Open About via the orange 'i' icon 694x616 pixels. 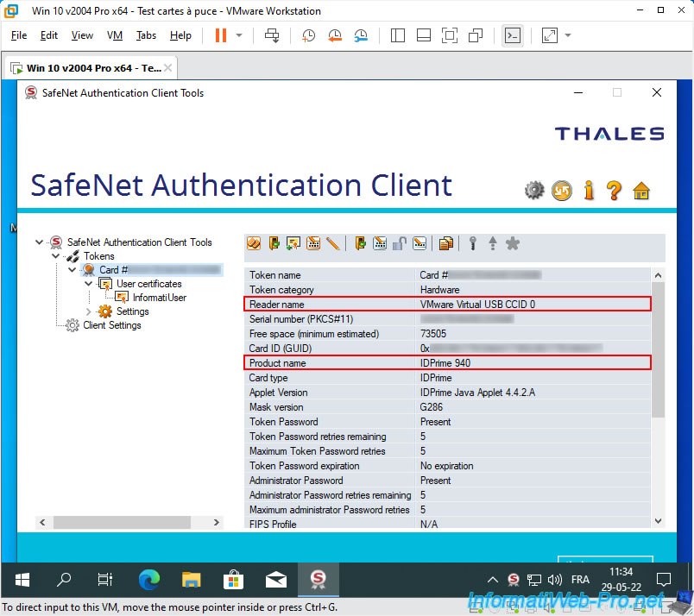coord(589,191)
